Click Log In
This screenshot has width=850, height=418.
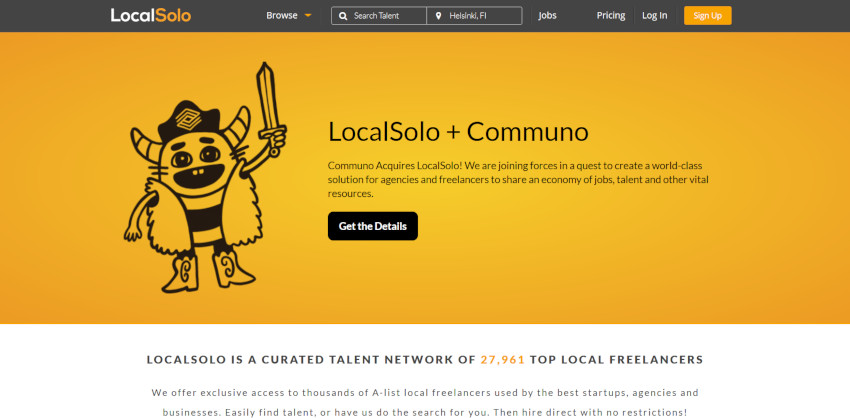tap(654, 16)
